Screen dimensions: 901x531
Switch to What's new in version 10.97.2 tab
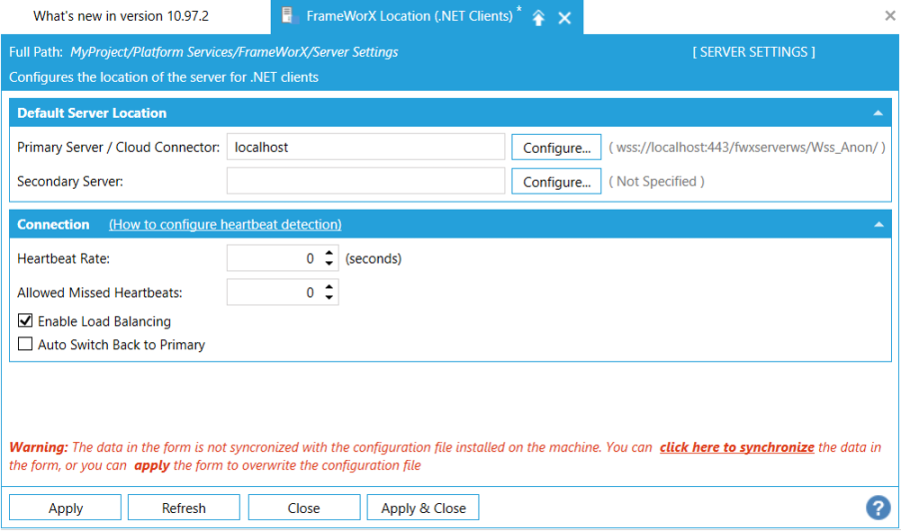click(121, 16)
